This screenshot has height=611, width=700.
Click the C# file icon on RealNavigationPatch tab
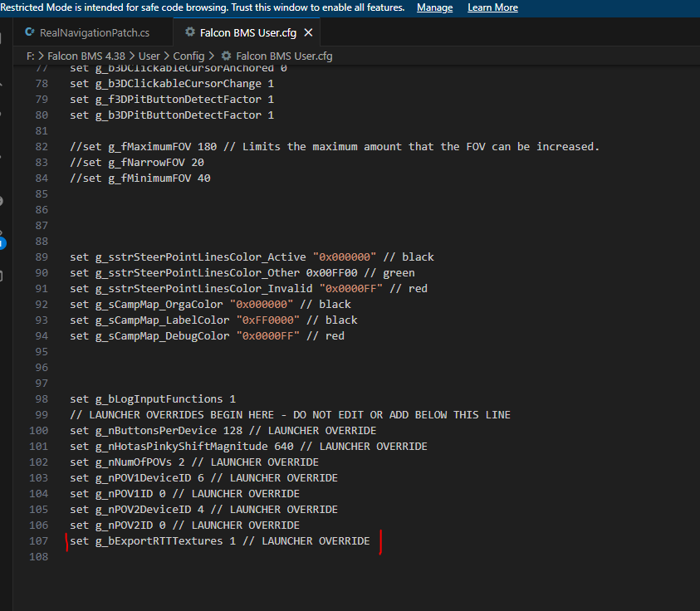click(30, 32)
